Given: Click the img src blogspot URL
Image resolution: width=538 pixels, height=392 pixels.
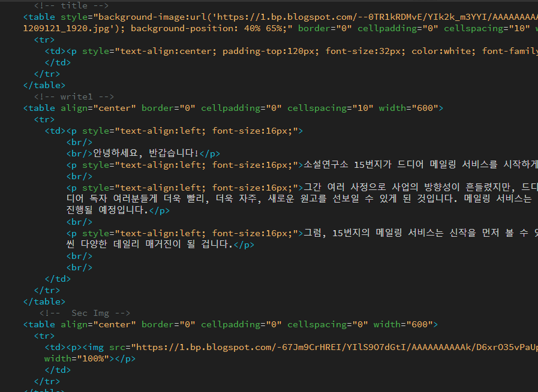Looking at the screenshot, I should [x=337, y=347].
